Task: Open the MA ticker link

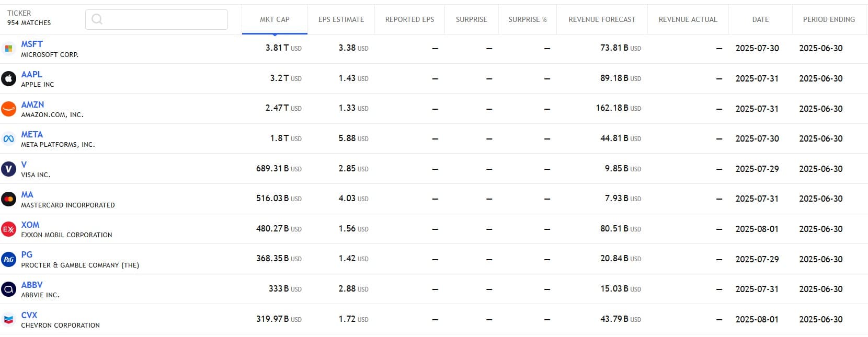Action: pos(27,194)
